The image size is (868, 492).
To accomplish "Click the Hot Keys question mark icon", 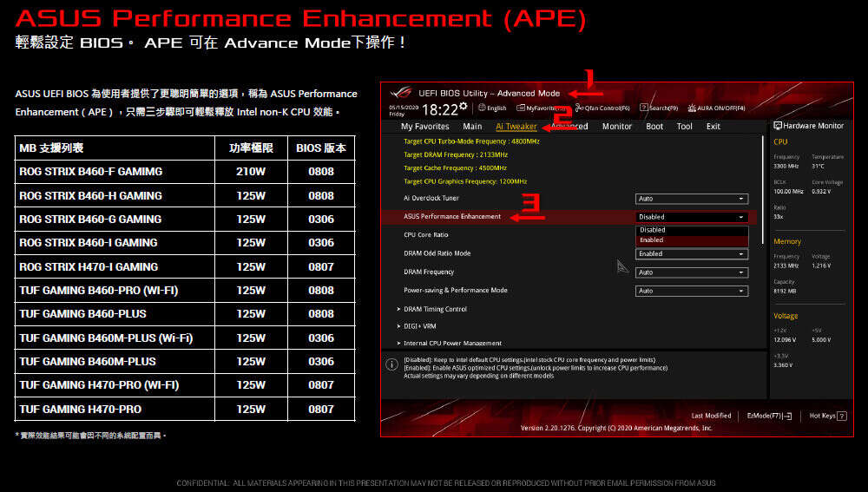I will 841,417.
